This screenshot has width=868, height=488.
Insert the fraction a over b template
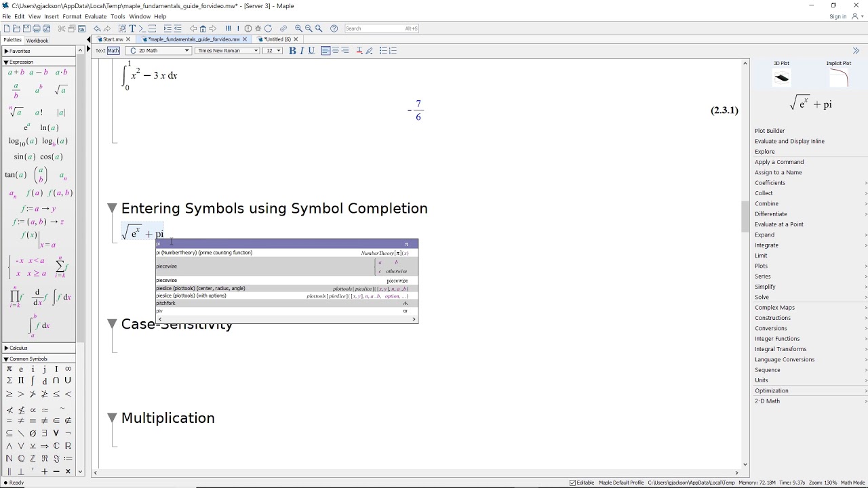[16, 91]
